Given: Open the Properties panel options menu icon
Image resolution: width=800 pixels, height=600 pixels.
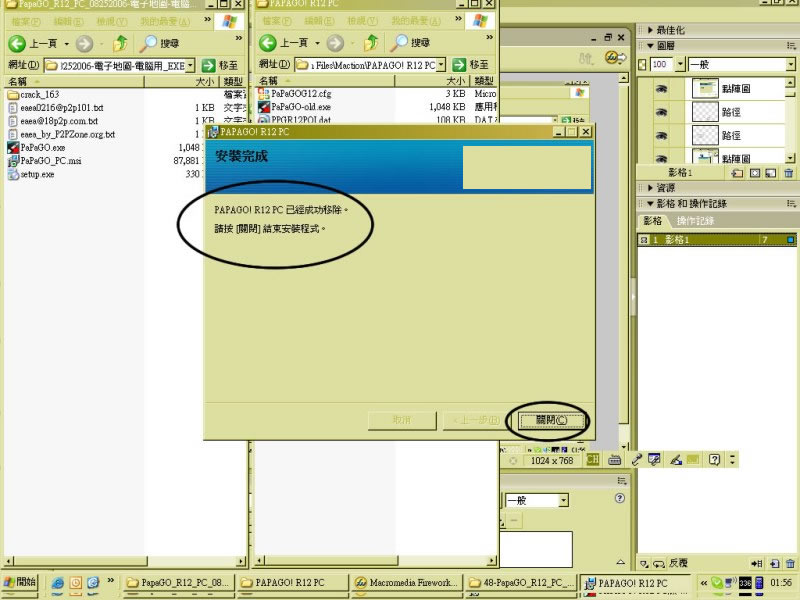Looking at the screenshot, I should click(x=621, y=481).
